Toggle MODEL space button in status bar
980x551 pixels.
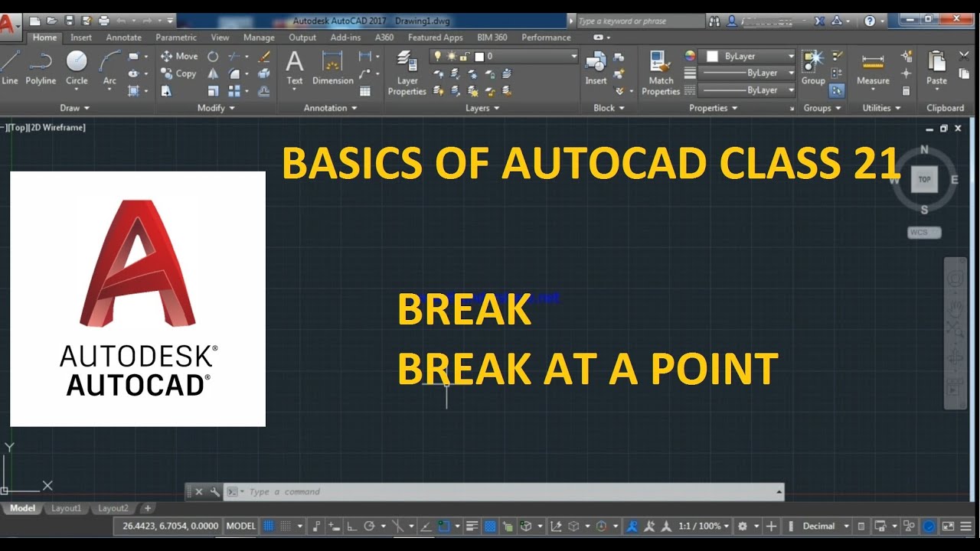tap(241, 527)
